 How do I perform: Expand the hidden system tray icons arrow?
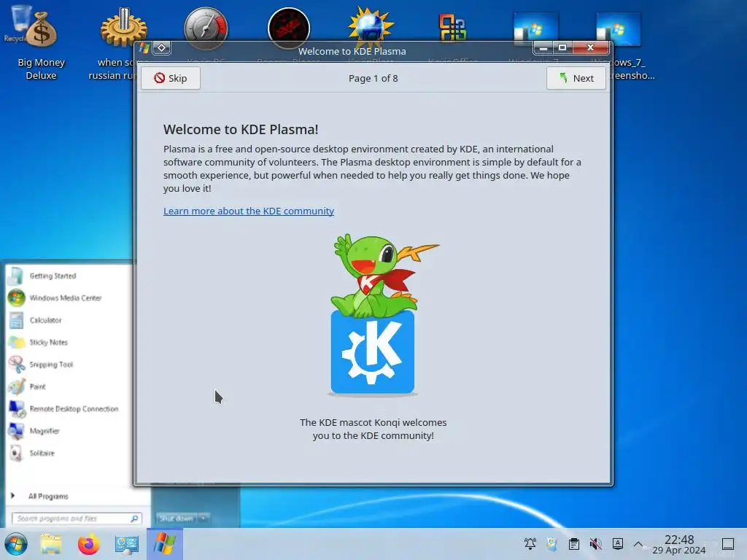click(638, 544)
